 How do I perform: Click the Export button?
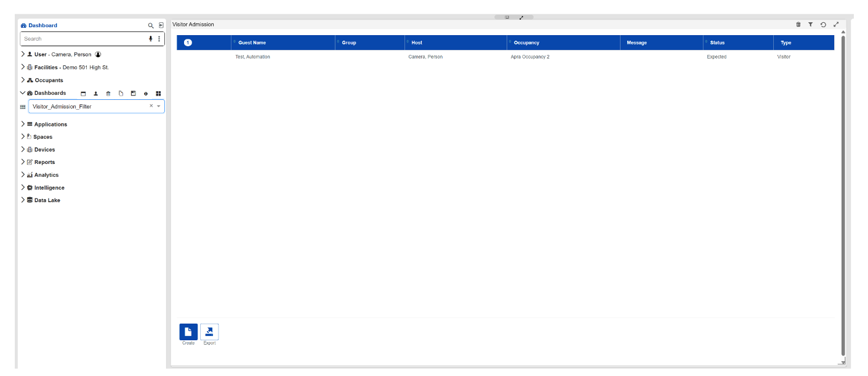[x=209, y=332]
